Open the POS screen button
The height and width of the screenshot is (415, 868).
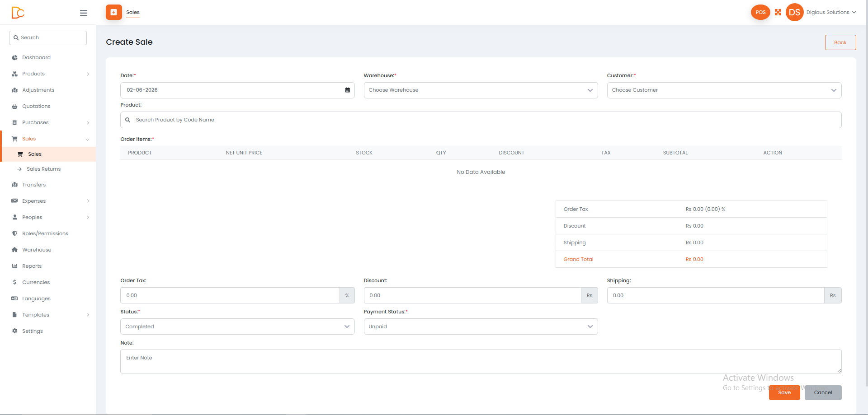[x=760, y=12]
